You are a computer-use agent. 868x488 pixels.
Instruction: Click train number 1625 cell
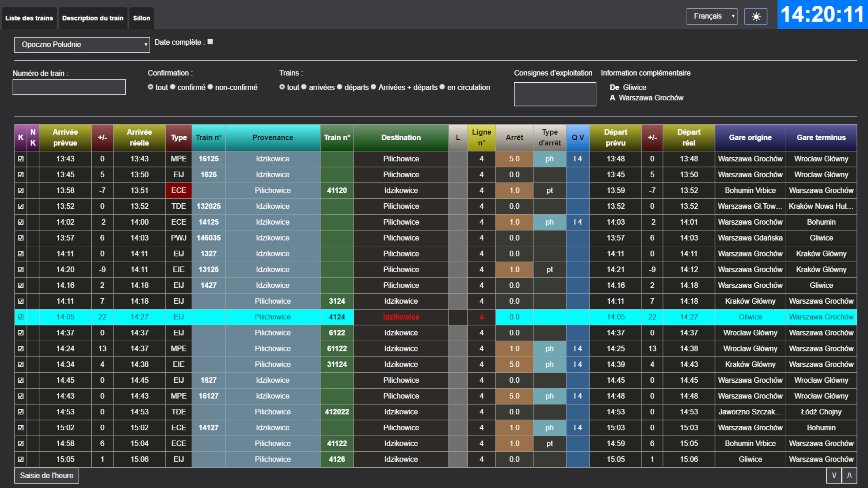pos(209,175)
